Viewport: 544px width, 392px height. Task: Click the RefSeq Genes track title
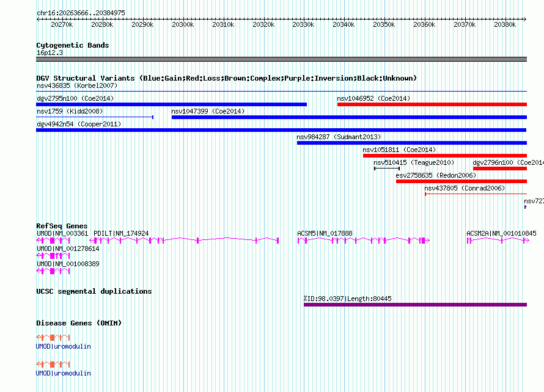62,226
